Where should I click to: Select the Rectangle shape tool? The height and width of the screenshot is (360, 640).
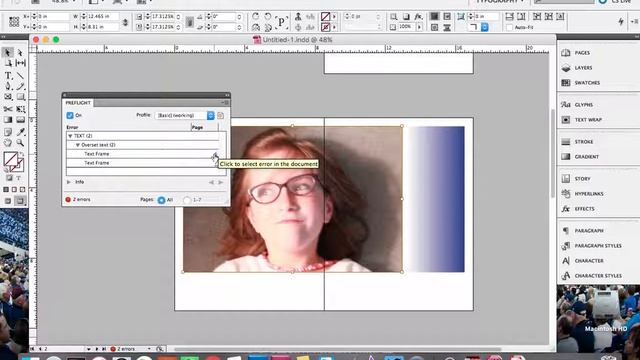pos(20,97)
